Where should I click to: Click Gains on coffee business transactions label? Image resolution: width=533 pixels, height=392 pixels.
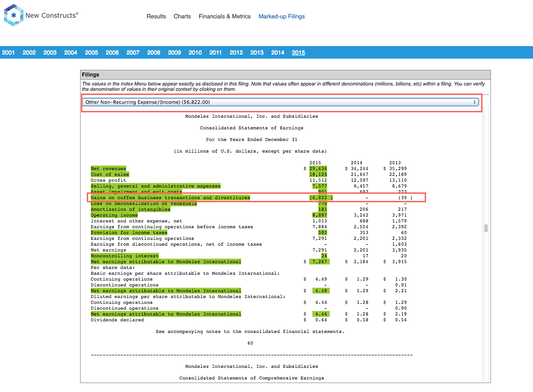pos(171,197)
